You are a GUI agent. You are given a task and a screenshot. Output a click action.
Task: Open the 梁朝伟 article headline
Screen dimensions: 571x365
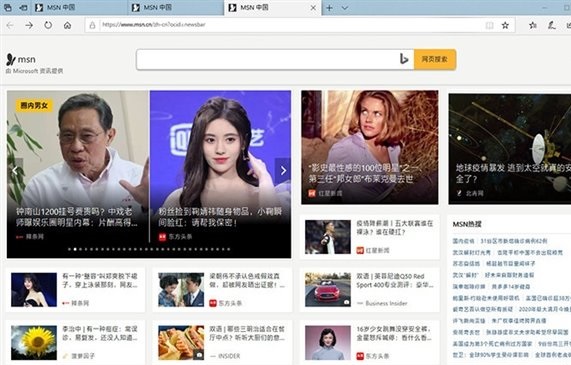pos(247,280)
